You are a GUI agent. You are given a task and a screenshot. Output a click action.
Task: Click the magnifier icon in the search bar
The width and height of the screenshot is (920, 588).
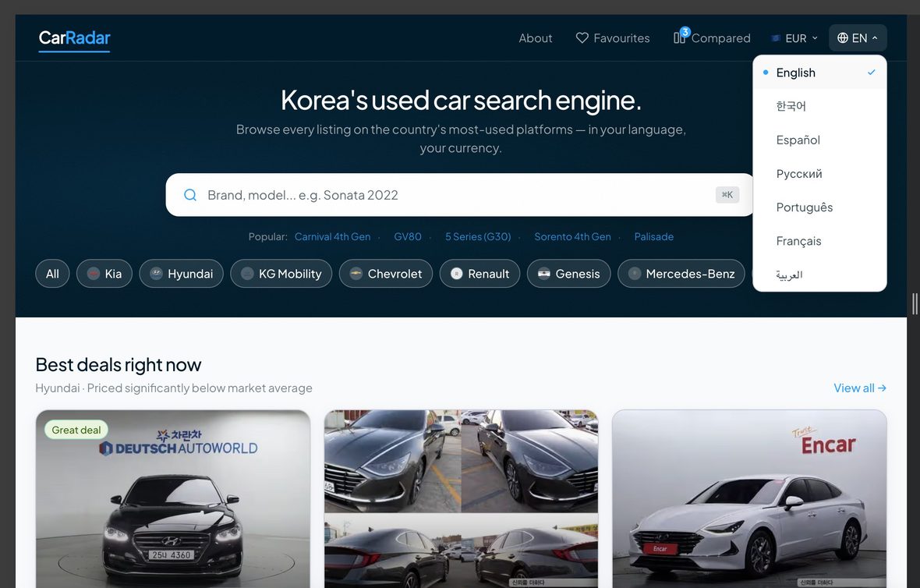click(190, 195)
